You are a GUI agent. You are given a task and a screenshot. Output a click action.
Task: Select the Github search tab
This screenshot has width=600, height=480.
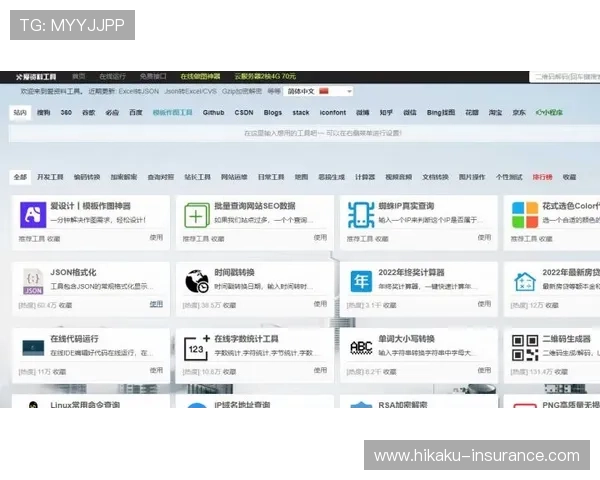click(x=214, y=113)
